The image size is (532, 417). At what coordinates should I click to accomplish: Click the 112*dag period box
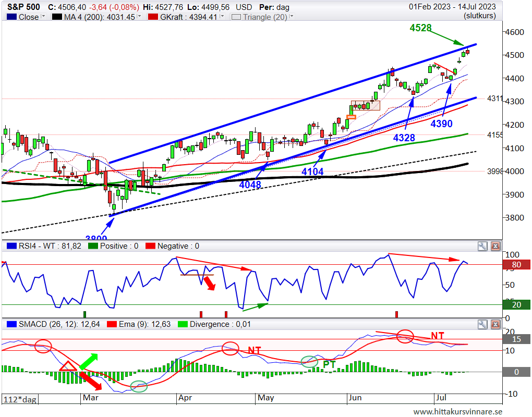coord(20,399)
